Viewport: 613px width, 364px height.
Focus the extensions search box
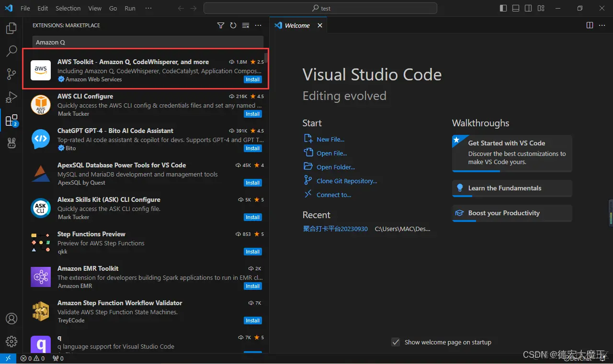(148, 42)
